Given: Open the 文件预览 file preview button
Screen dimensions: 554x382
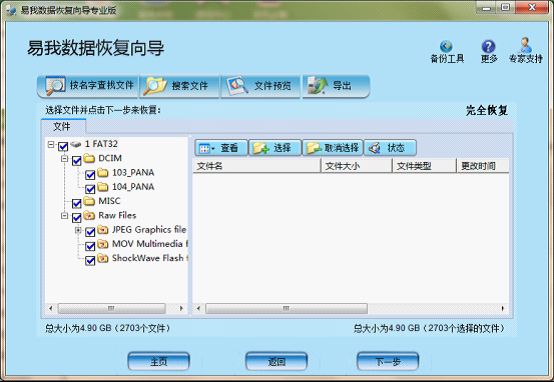Looking at the screenshot, I should click(261, 86).
